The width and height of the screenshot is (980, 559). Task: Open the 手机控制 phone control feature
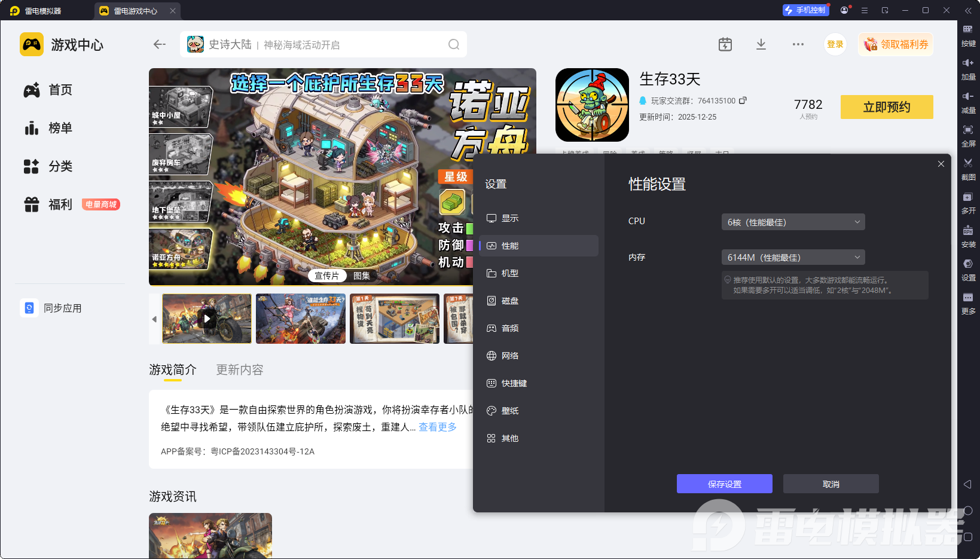point(805,10)
